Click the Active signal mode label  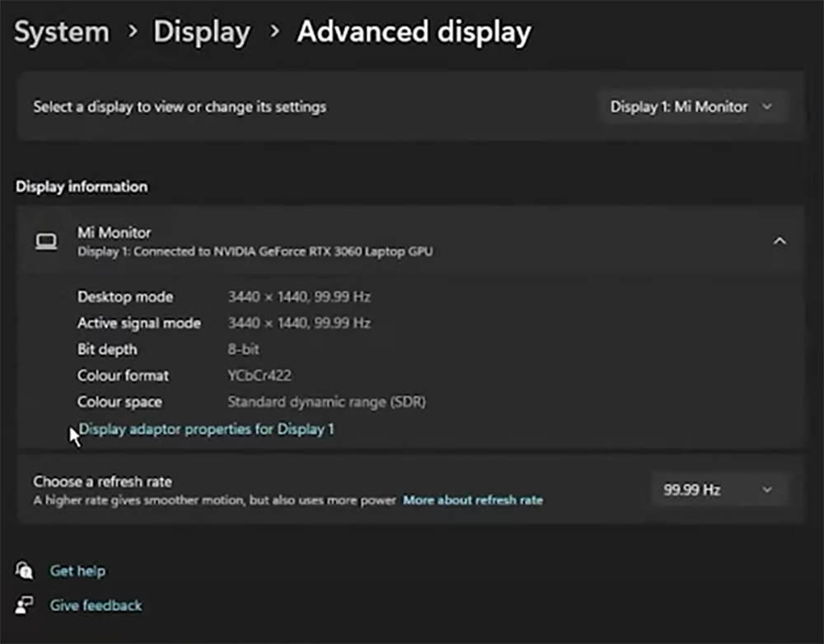click(x=138, y=323)
